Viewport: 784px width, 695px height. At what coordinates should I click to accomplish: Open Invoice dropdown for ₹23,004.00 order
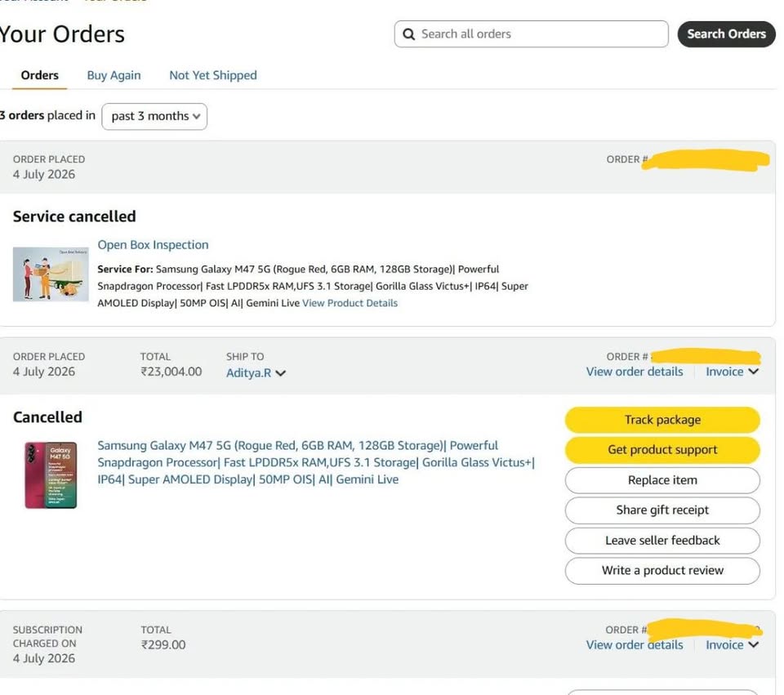(732, 372)
